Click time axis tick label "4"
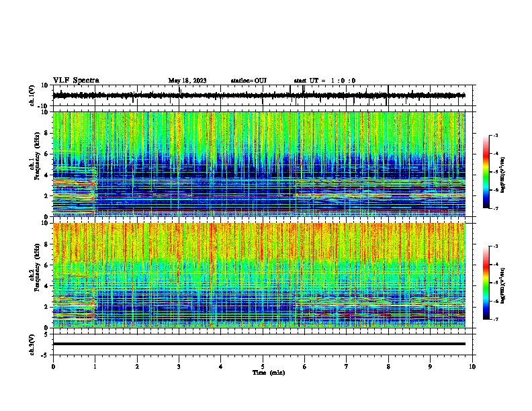This screenshot has height=411, width=532. [221, 367]
